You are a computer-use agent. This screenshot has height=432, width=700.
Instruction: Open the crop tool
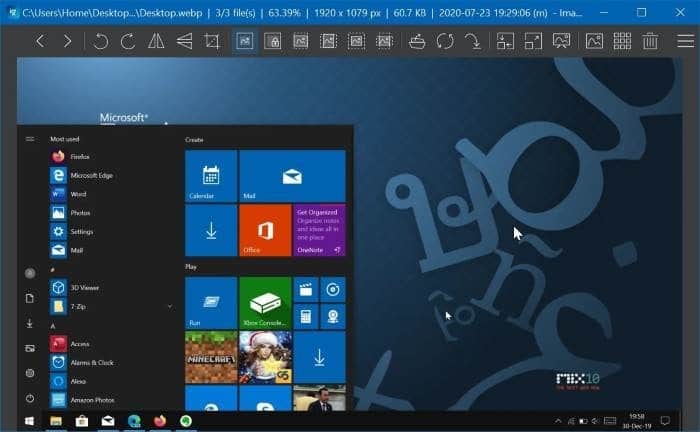point(212,41)
